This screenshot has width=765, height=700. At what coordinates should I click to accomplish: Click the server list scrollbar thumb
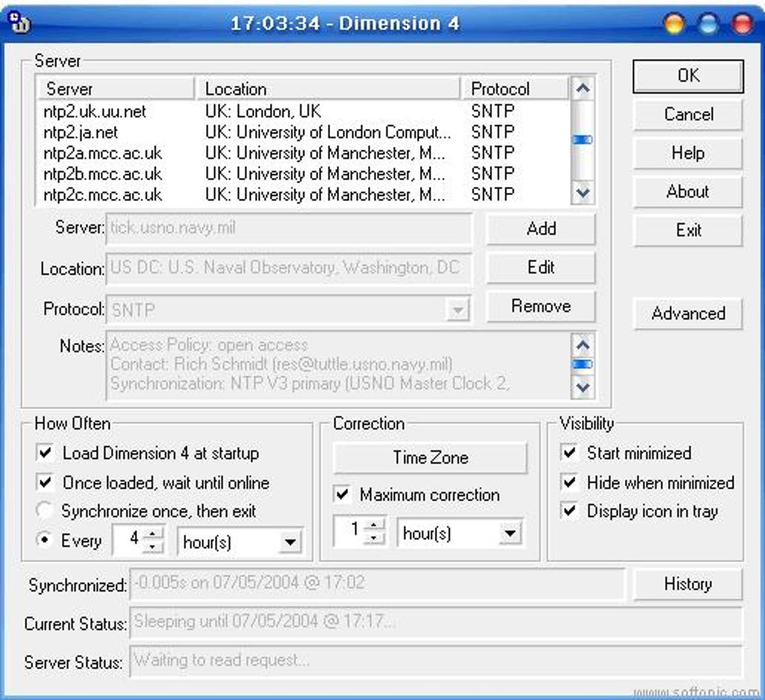[x=583, y=140]
